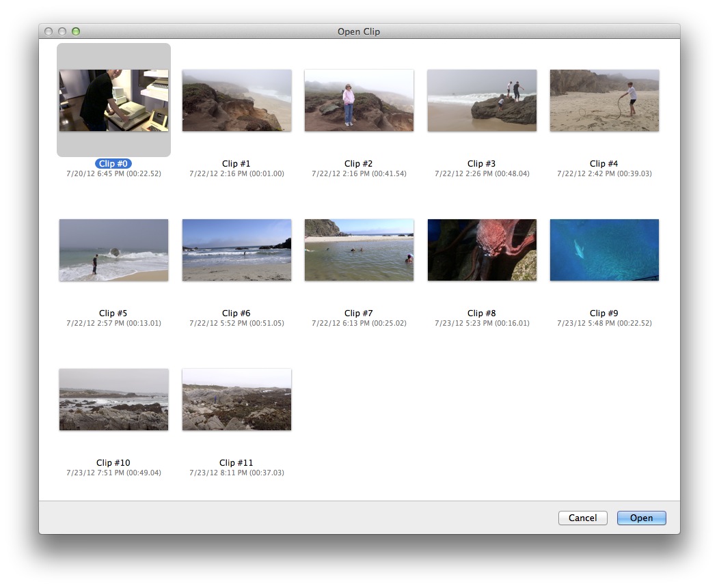The width and height of the screenshot is (719, 588).
Task: Click the highlighted Clip #0 label
Action: pos(113,163)
